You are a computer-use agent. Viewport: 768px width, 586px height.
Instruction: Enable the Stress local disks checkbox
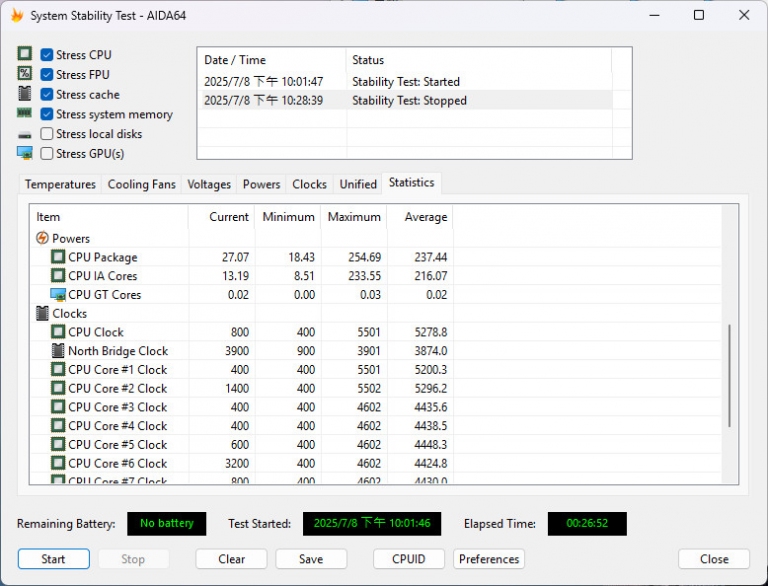click(x=47, y=134)
